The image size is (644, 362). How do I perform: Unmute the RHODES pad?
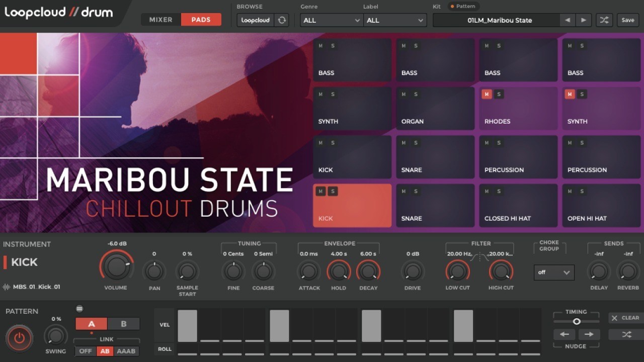coord(487,94)
